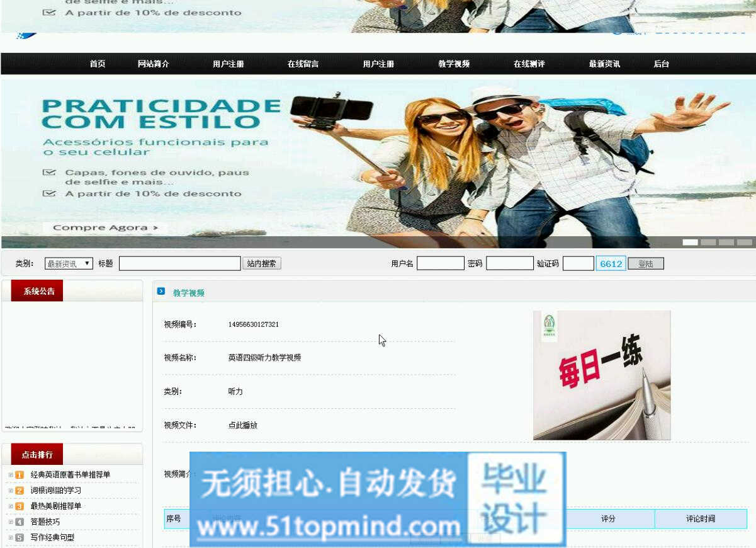Click the blue arrow icon beside 教学视频 heading
This screenshot has width=756, height=548.
point(161,291)
